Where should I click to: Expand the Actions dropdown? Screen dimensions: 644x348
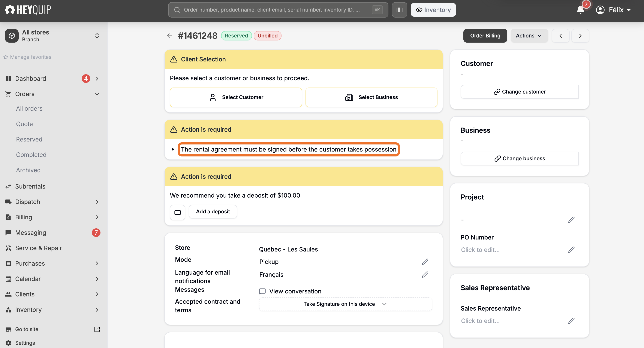(529, 36)
